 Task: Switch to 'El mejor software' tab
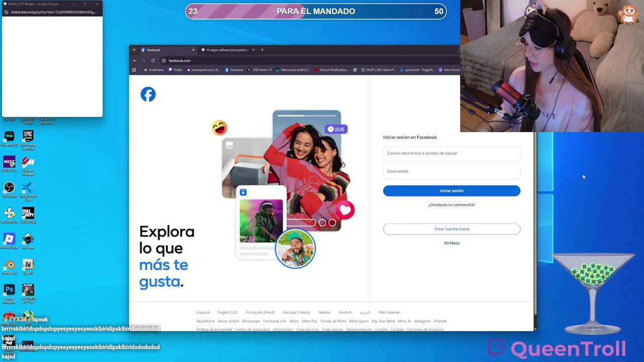(x=227, y=50)
